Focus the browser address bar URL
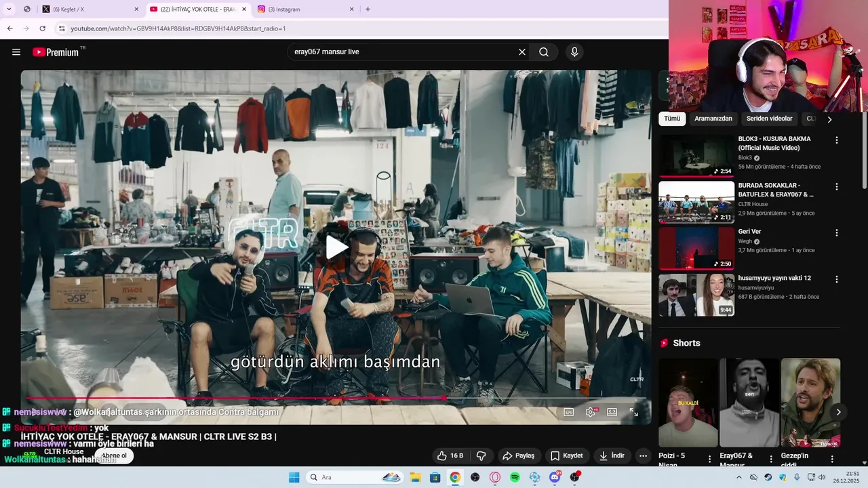This screenshot has height=488, width=868. click(x=178, y=28)
